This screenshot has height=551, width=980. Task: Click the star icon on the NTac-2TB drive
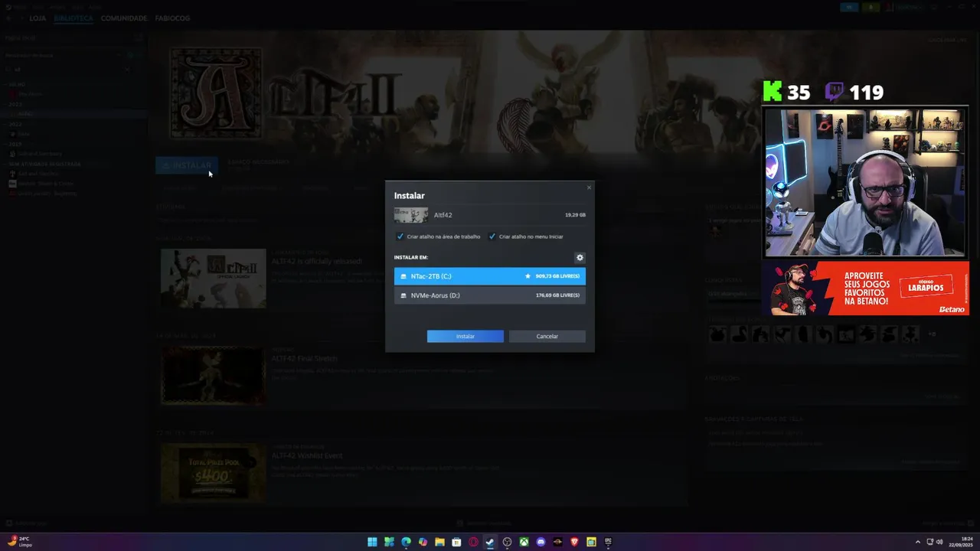(528, 276)
